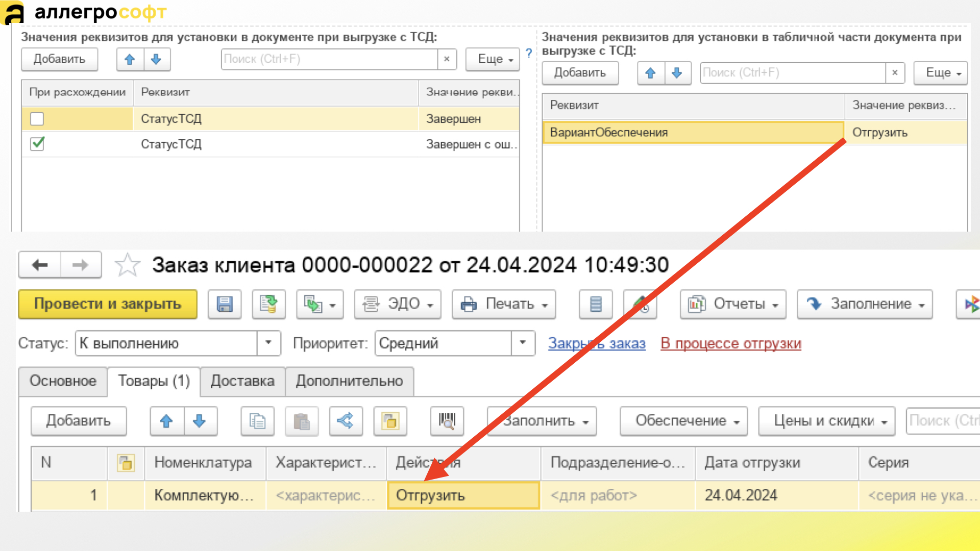Open the create-based-on icon dropdown

320,304
